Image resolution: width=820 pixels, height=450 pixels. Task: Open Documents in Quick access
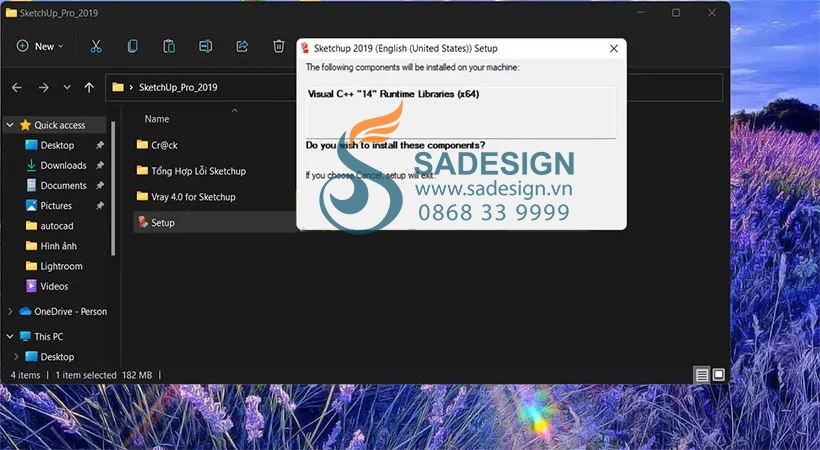click(63, 186)
